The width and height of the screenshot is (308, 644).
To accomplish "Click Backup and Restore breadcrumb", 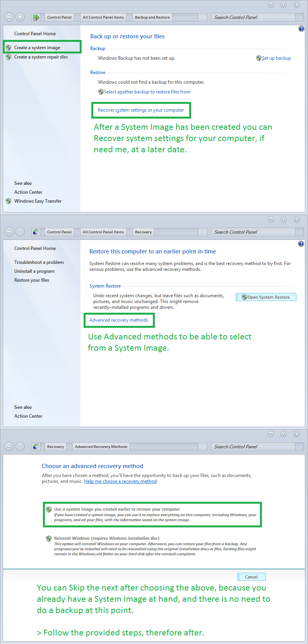I will tap(152, 17).
